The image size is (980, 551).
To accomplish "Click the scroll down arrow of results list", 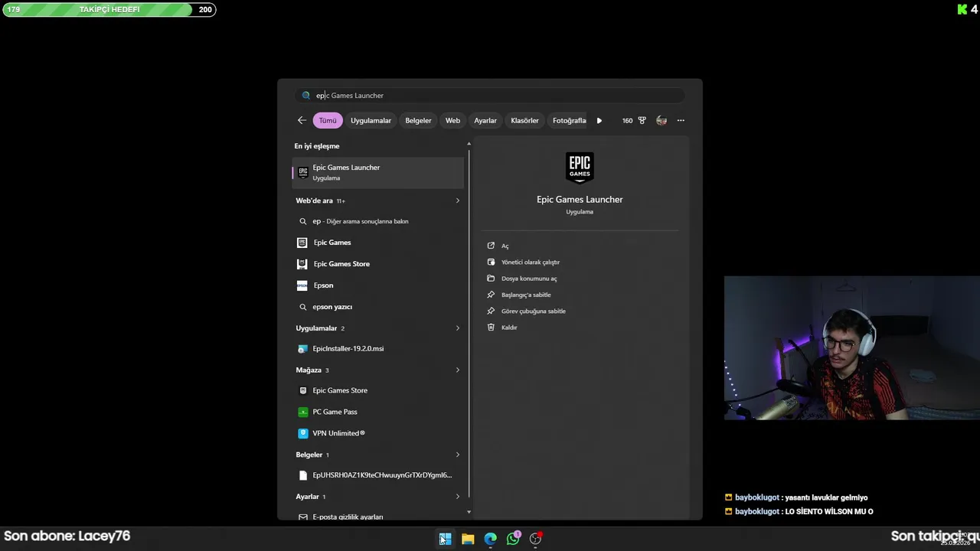I will point(469,512).
